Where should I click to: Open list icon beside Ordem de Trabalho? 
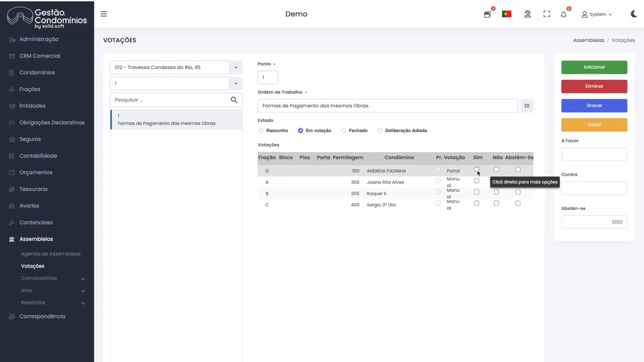(527, 106)
